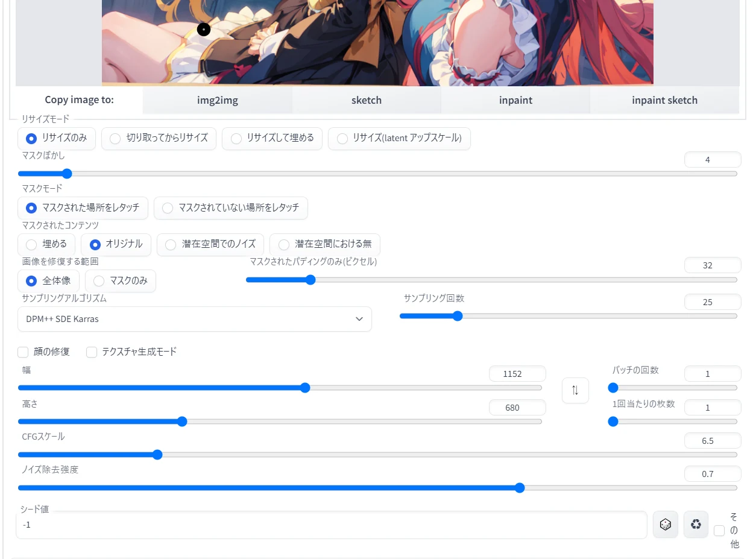
Task: Adjust the バッチの回数 slider
Action: pos(673,388)
